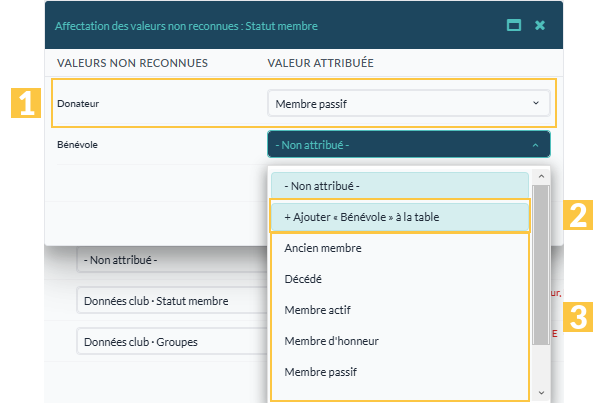This screenshot has width=604, height=403.
Task: Select '- Non attribué -' in dropdown list
Action: coord(400,186)
